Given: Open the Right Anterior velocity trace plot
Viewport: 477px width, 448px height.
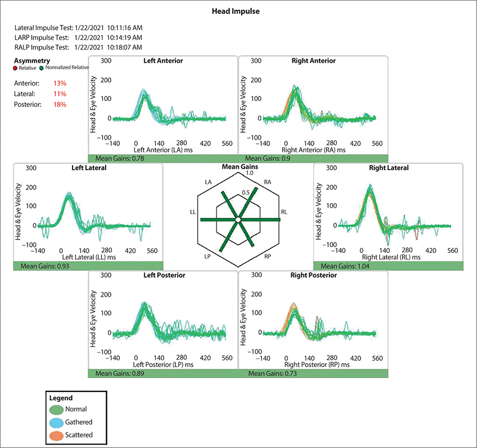Looking at the screenshot, I should 313,105.
